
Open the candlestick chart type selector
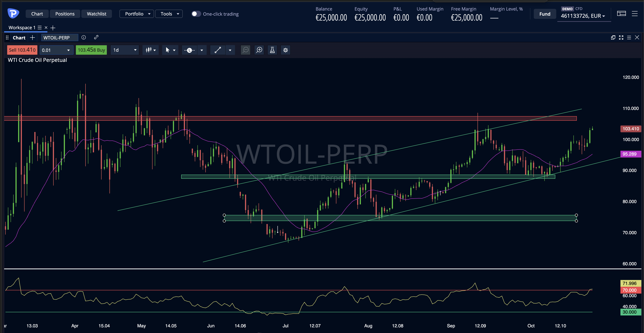pos(151,50)
